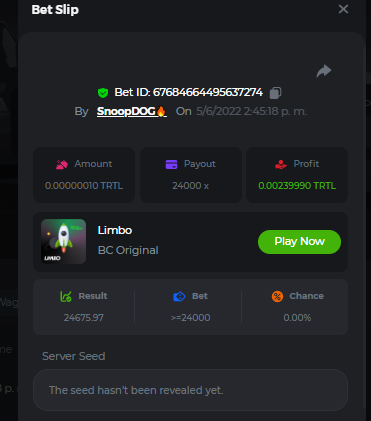Click the 24000 x payout value
This screenshot has height=421, width=371.
(190, 186)
